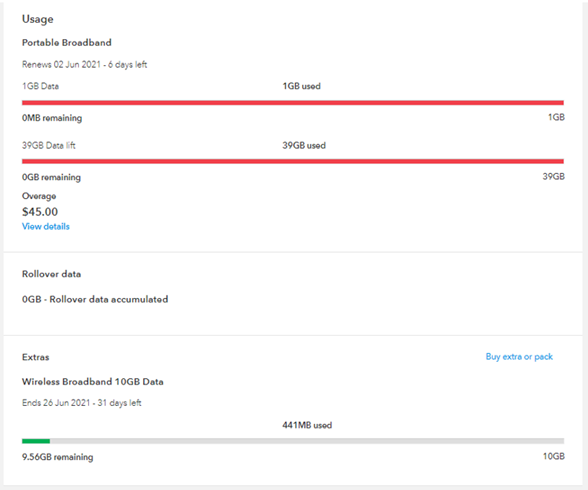588x490 pixels.
Task: Select the Usage section heading
Action: click(38, 19)
